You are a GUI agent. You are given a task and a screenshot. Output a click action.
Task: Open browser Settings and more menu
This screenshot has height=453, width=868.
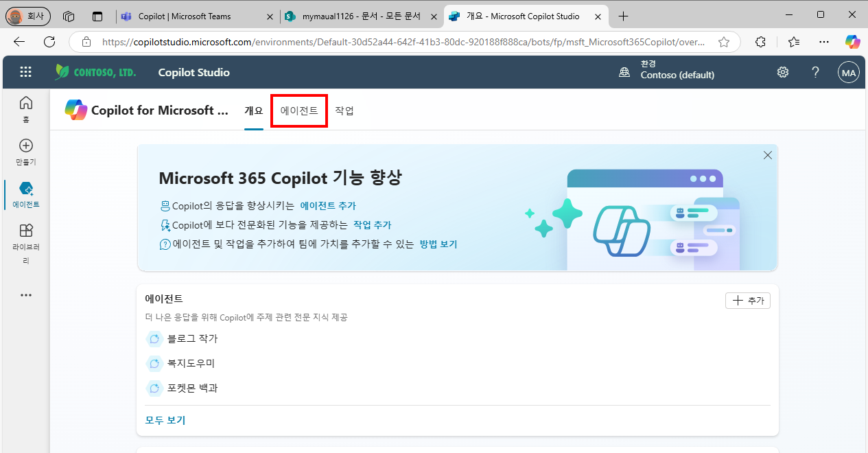(x=824, y=42)
